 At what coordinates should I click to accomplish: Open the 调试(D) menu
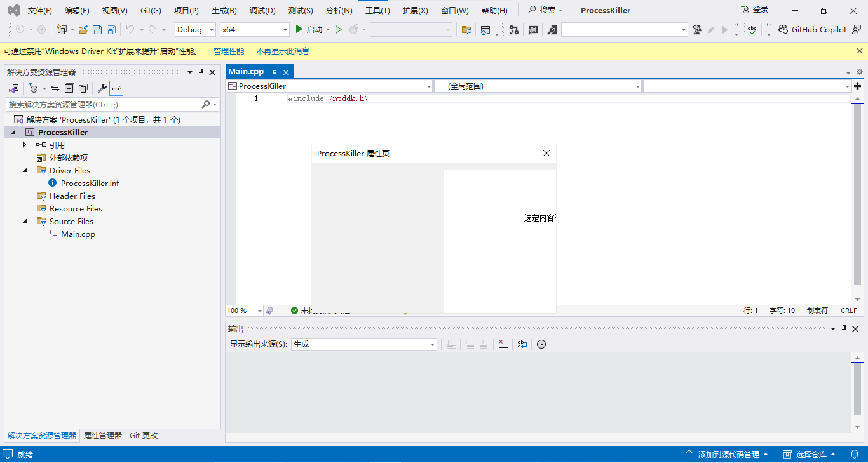(x=262, y=10)
